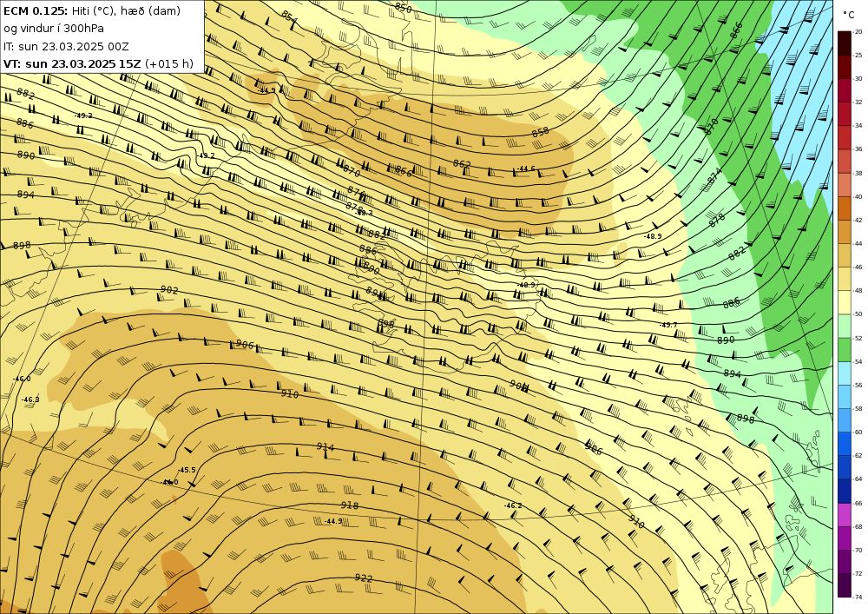Click the -60 label on the colour scale

858,432
